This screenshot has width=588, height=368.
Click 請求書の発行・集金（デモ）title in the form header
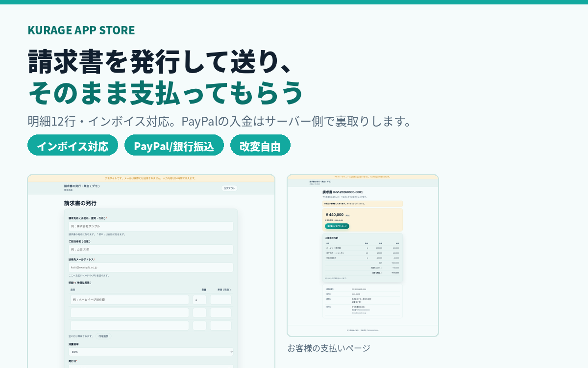coord(82,186)
